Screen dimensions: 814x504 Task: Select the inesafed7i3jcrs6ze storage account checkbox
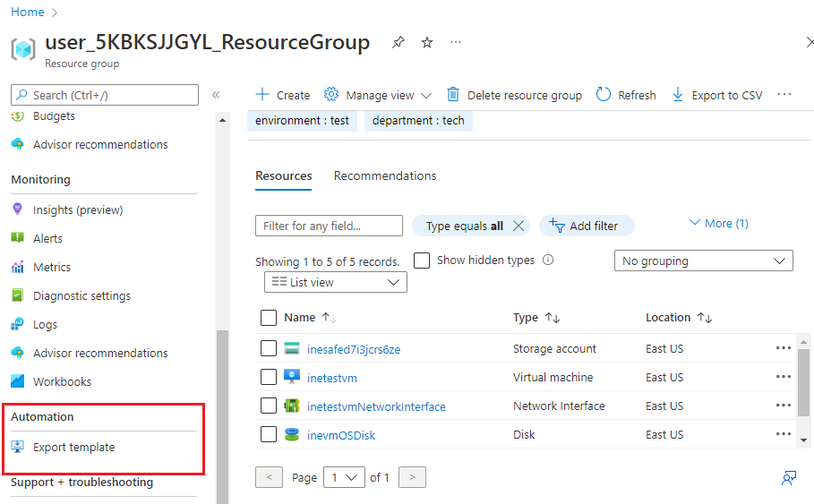(268, 348)
